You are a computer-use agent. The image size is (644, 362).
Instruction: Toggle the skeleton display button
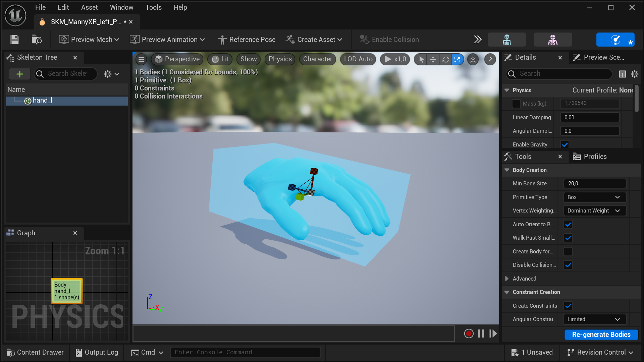tap(506, 39)
